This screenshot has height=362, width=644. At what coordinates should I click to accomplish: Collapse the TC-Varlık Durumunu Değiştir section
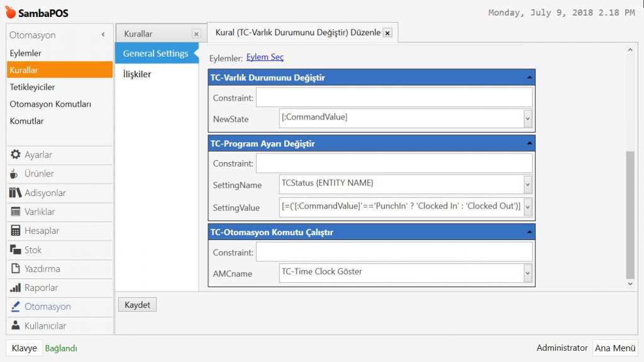pos(530,78)
